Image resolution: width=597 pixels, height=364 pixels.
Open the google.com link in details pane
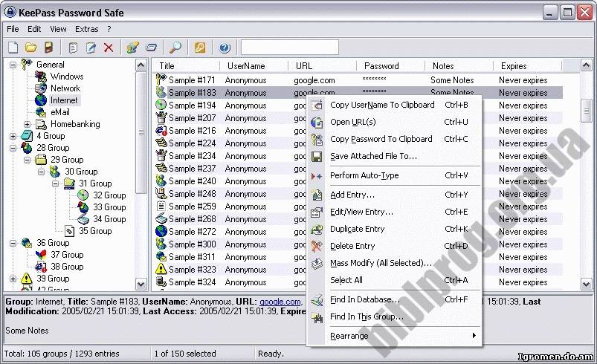tap(280, 302)
